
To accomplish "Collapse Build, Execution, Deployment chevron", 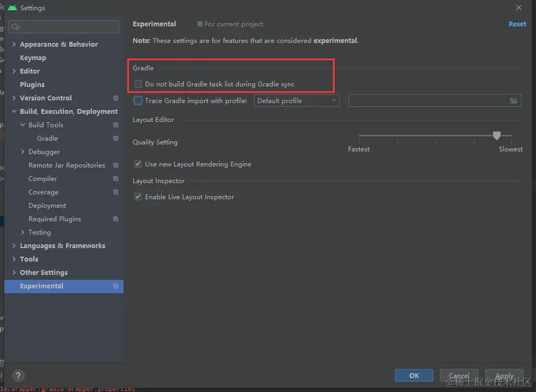I will point(14,111).
